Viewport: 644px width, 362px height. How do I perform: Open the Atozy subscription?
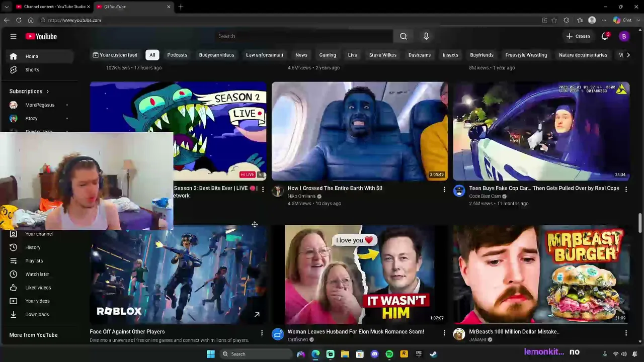coord(31,119)
